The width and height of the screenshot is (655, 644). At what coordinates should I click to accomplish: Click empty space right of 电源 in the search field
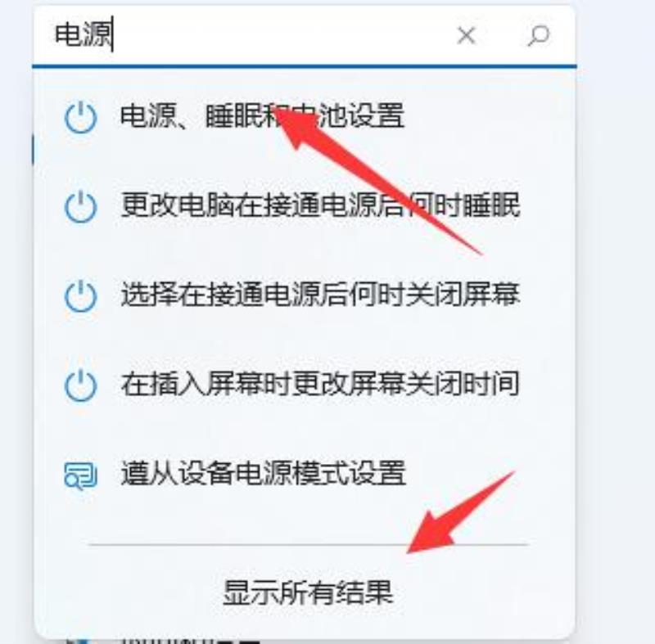tap(284, 35)
